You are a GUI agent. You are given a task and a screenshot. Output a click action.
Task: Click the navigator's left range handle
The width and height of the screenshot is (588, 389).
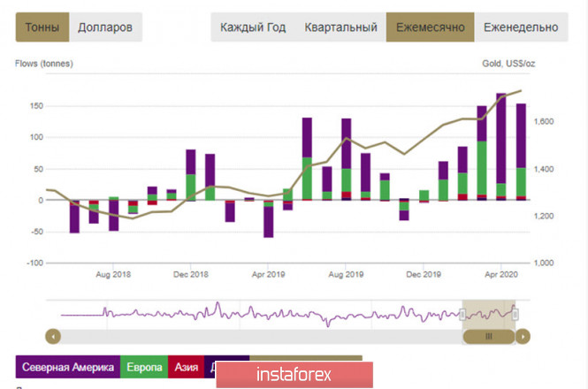(463, 314)
